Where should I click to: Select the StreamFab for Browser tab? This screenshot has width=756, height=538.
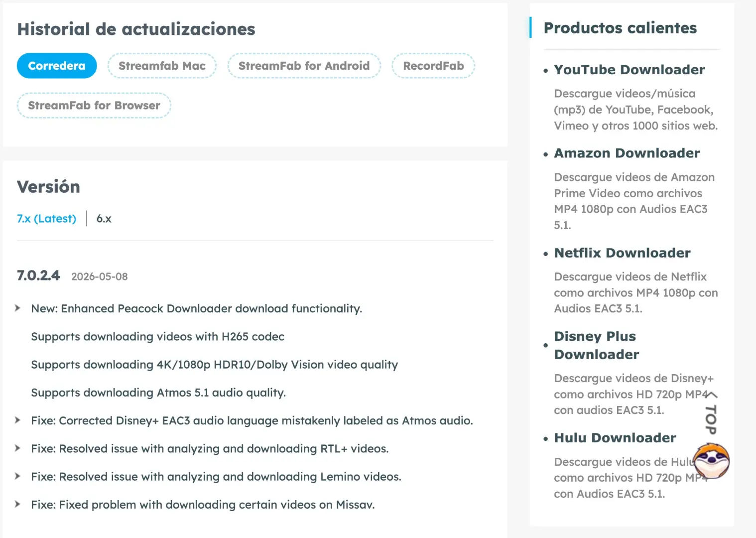point(94,106)
